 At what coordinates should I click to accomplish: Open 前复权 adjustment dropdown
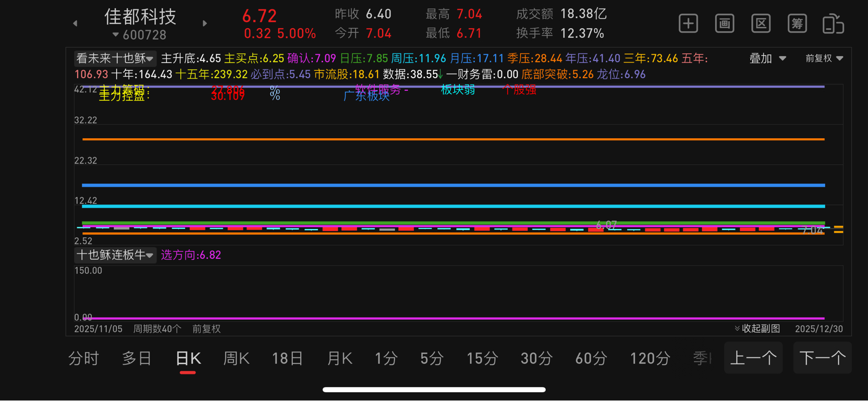(824, 58)
